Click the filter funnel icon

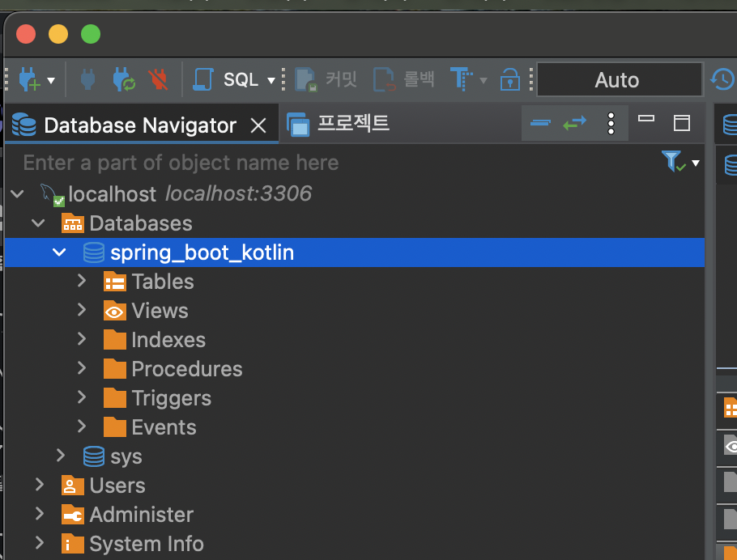(673, 161)
